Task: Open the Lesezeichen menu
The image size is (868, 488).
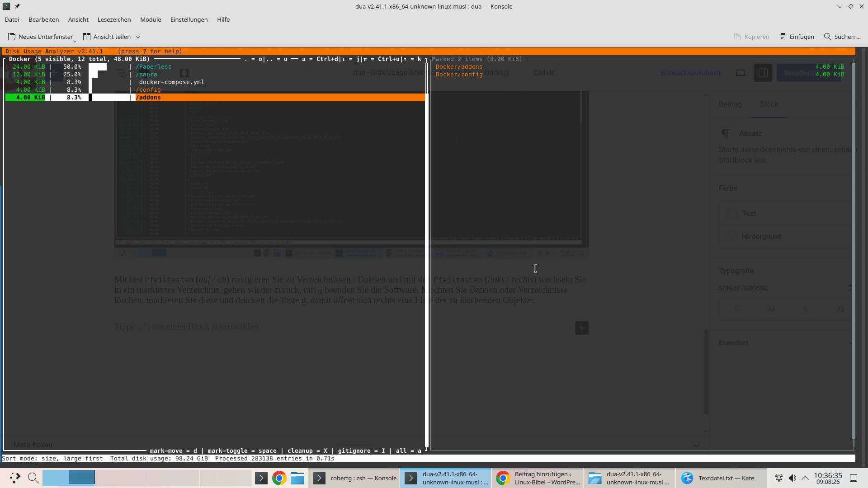Action: 114,19
